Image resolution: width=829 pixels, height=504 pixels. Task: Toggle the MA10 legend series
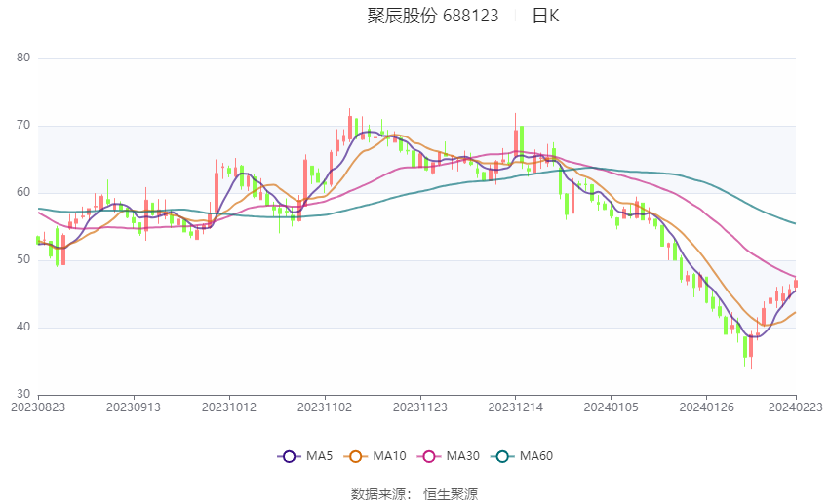[x=375, y=456]
